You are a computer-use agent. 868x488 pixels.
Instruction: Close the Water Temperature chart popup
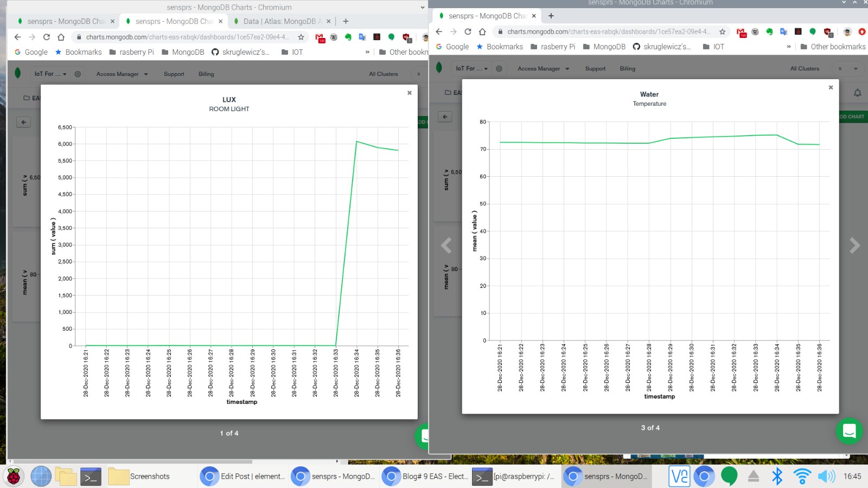point(831,87)
